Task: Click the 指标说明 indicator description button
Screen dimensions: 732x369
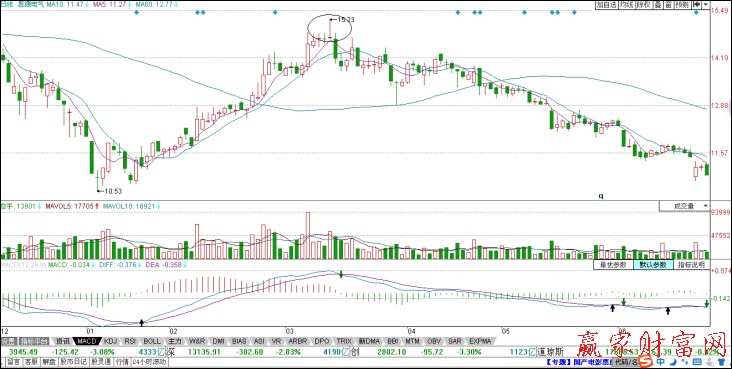Action: click(x=692, y=265)
